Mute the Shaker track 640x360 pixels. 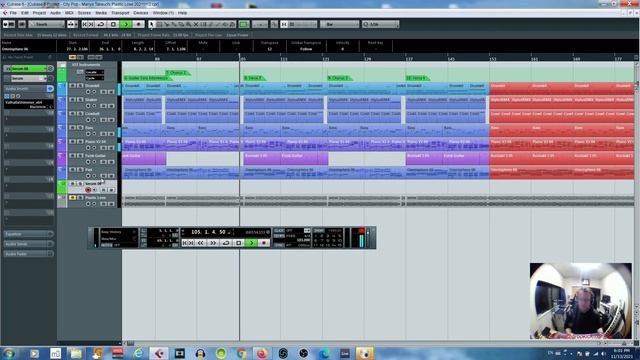coord(72,100)
